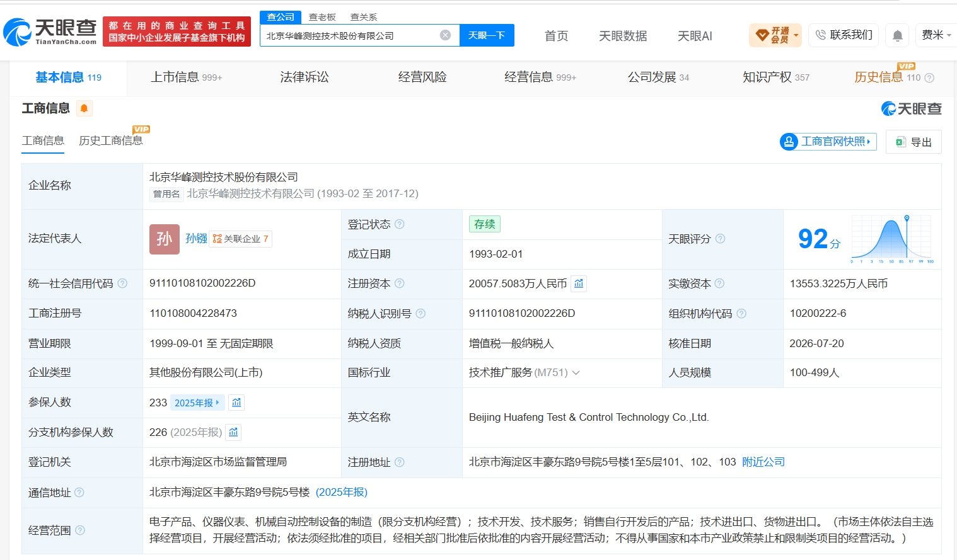
Task: Click help icon beside 经营范围
Action: [80, 530]
